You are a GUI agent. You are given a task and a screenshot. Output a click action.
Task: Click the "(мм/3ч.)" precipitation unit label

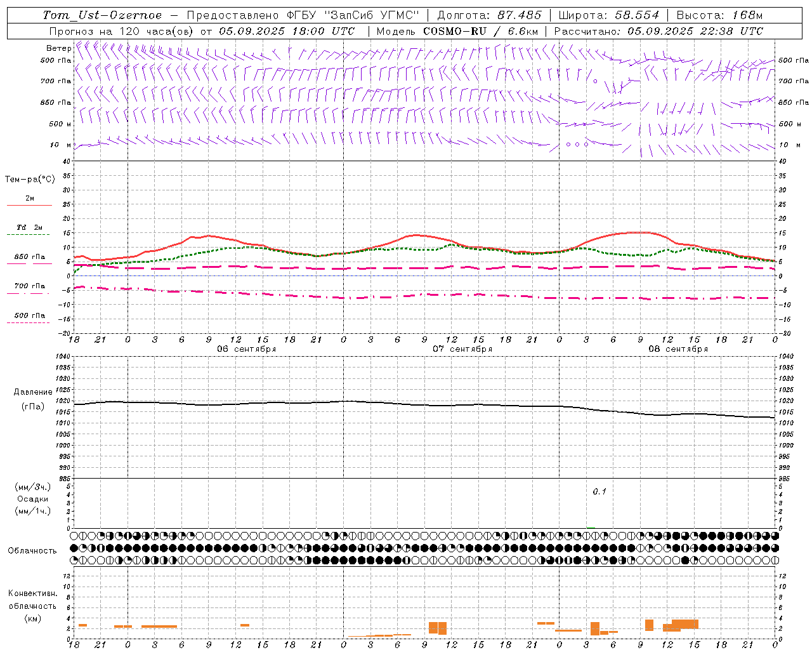(x=33, y=487)
